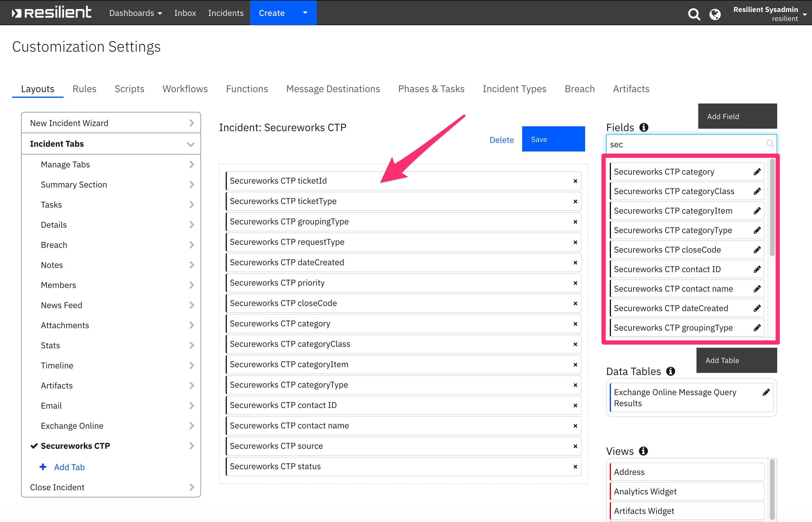This screenshot has width=812, height=522.
Task: Edit the Secureworks CTP categoryClass field pencil
Action: click(757, 191)
